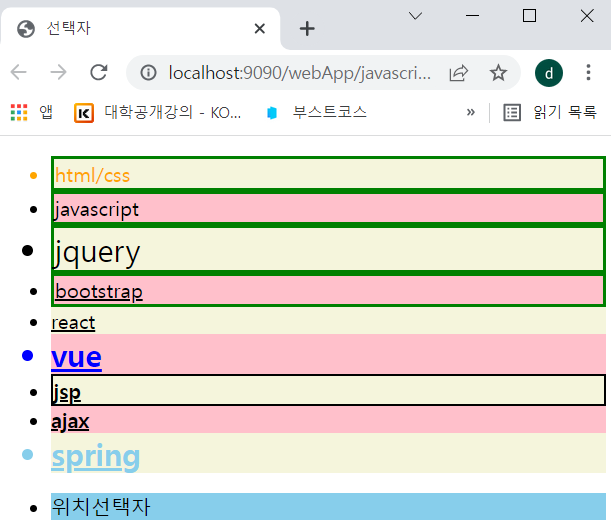The image size is (611, 527).
Task: Expand the tab search chevron
Action: pos(415,16)
